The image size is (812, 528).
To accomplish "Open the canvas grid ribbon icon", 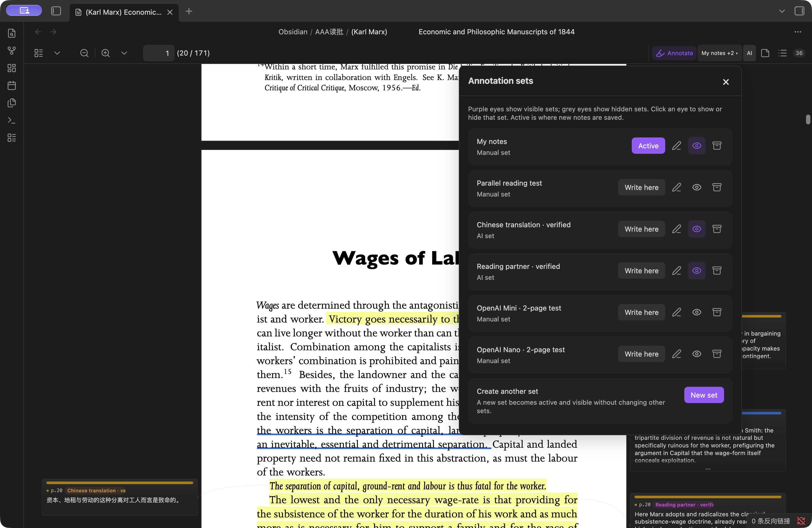I will point(12,68).
